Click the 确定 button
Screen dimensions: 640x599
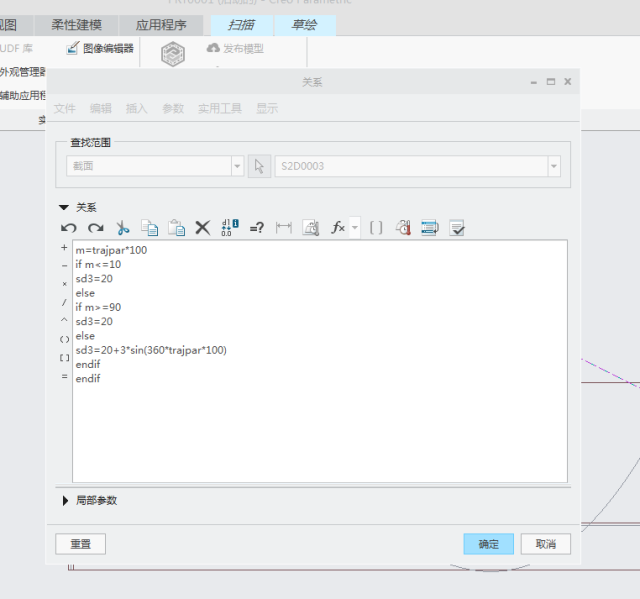click(x=489, y=544)
